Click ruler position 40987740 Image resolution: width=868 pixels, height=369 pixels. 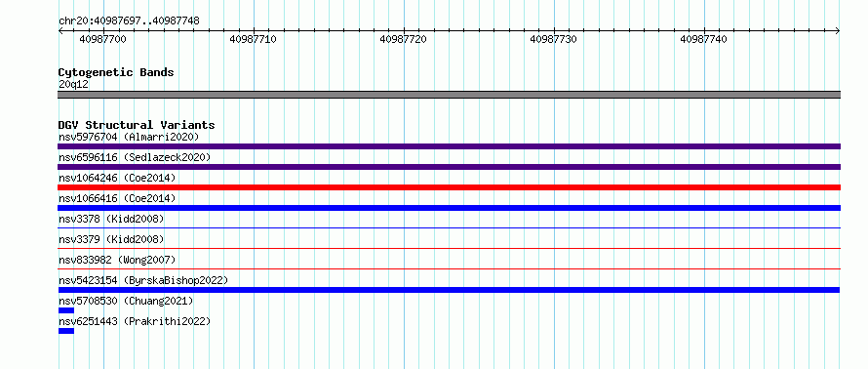[703, 39]
